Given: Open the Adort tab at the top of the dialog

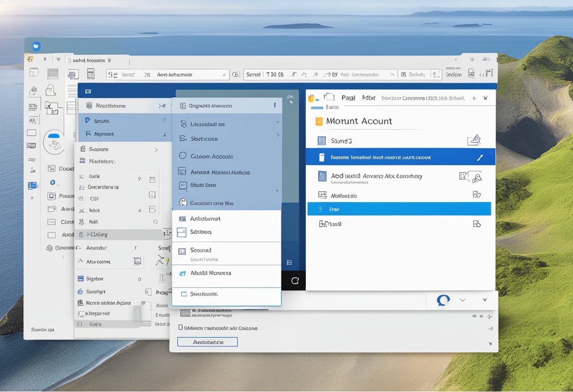Looking at the screenshot, I should click(x=369, y=98).
